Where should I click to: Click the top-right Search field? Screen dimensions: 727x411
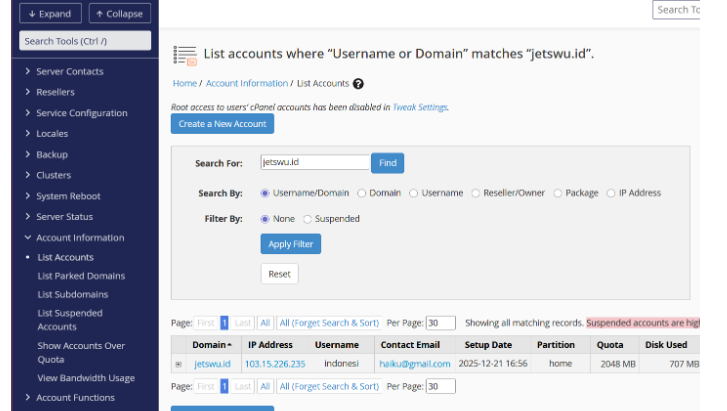tap(676, 10)
